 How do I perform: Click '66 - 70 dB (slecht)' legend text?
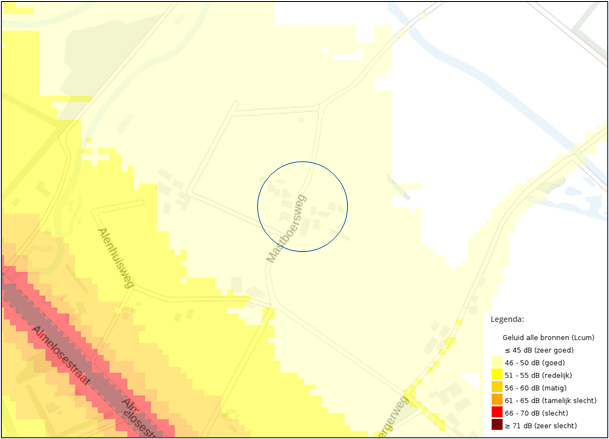(x=536, y=413)
